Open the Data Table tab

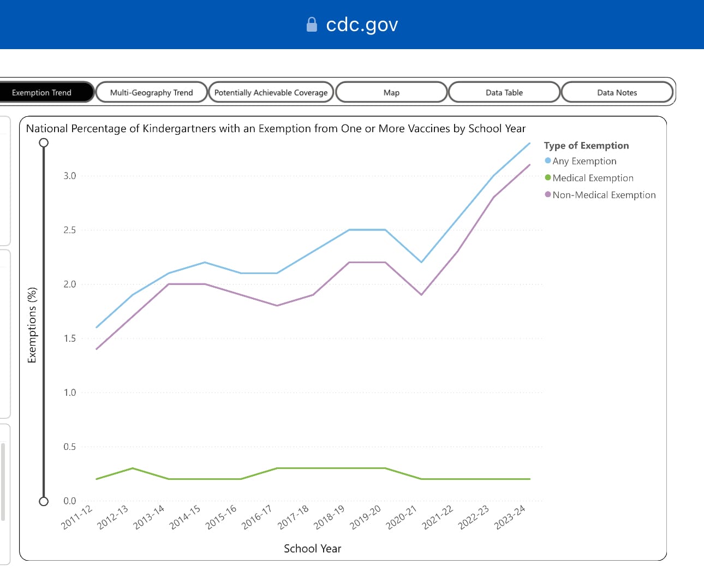pyautogui.click(x=504, y=92)
